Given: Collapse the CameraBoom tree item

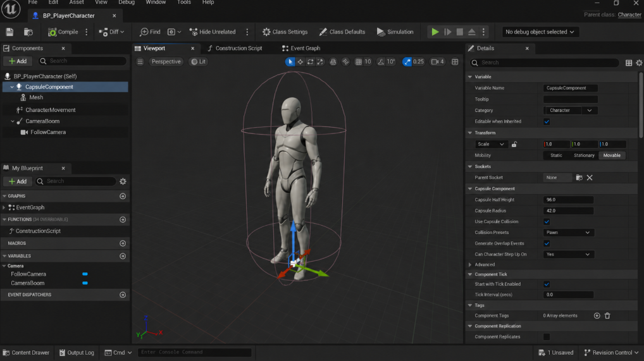Looking at the screenshot, I should pyautogui.click(x=12, y=121).
